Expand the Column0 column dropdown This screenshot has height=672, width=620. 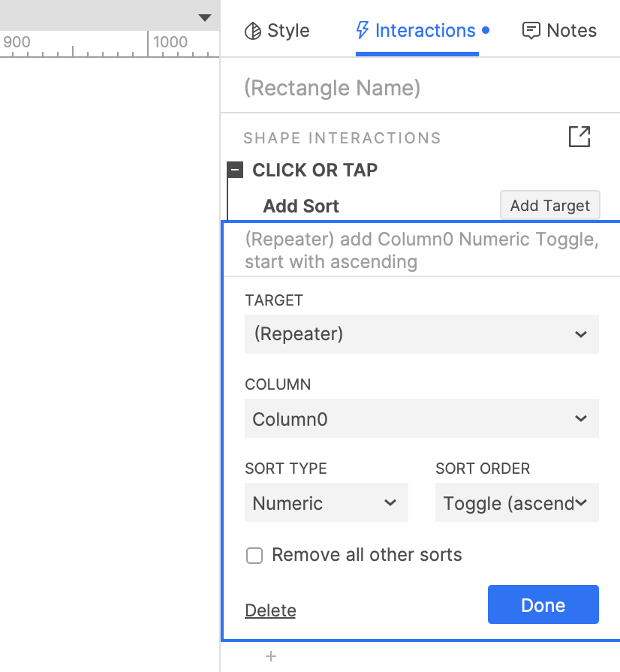pyautogui.click(x=421, y=419)
